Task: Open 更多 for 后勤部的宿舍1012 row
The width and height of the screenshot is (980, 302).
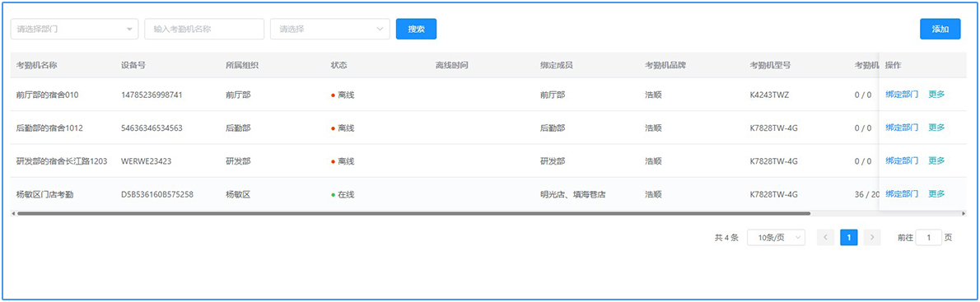Action: tap(936, 128)
